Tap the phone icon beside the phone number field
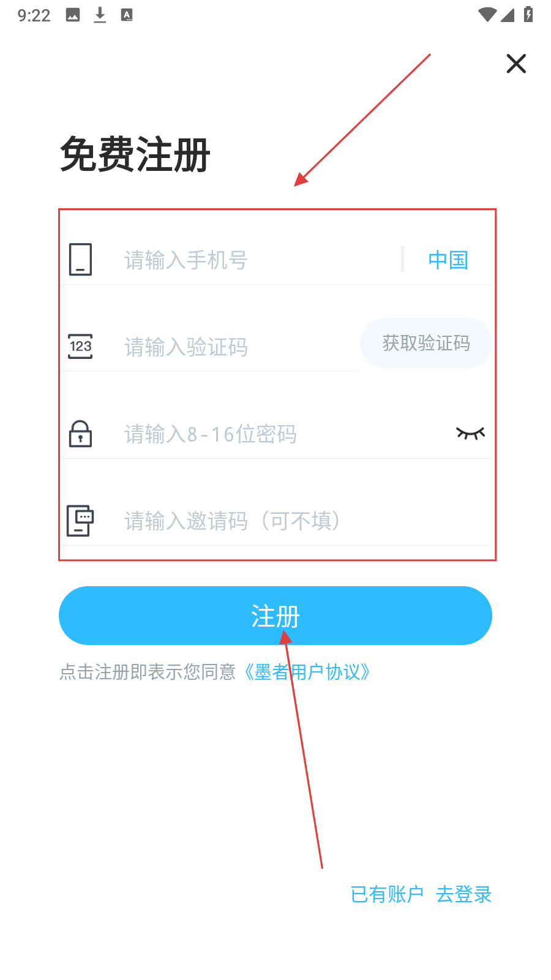This screenshot has height=980, width=551. point(80,260)
